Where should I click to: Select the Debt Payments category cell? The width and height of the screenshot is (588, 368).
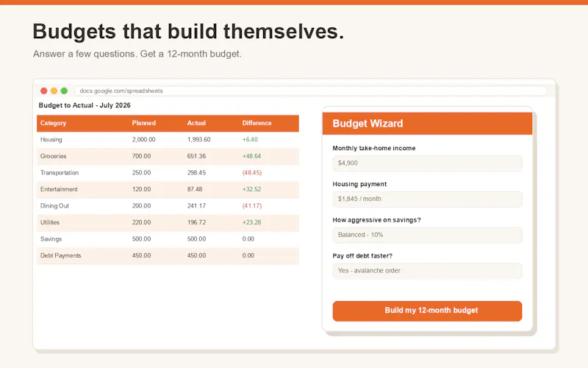click(60, 255)
